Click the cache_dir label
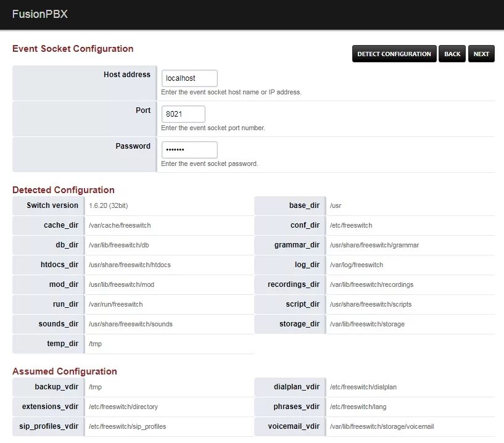This screenshot has width=504, height=443. 61,225
